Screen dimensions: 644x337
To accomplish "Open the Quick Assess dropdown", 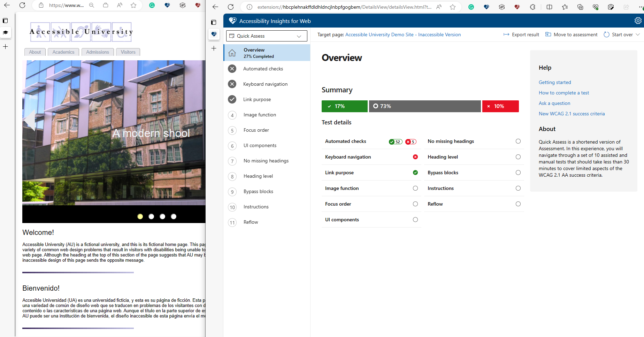I will (267, 36).
